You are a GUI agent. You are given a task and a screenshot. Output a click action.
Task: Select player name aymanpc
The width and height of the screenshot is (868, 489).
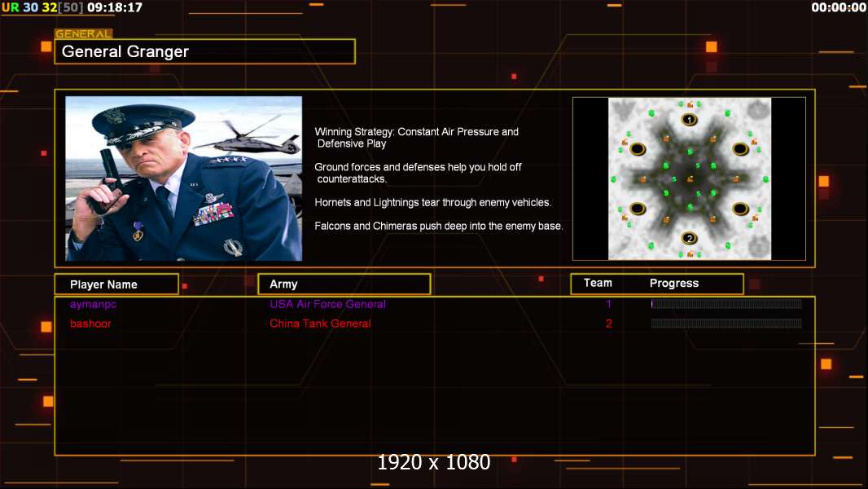click(93, 304)
